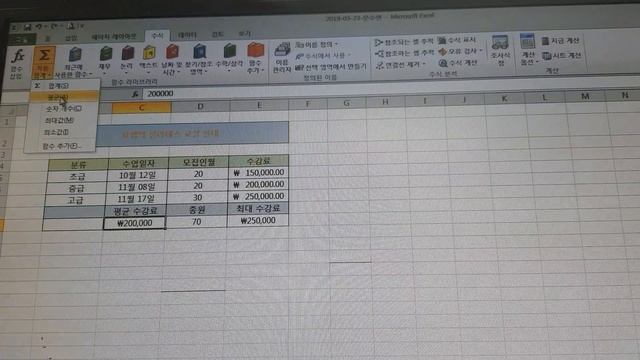
Task: Click the 수강료 header cell
Action: click(x=259, y=161)
